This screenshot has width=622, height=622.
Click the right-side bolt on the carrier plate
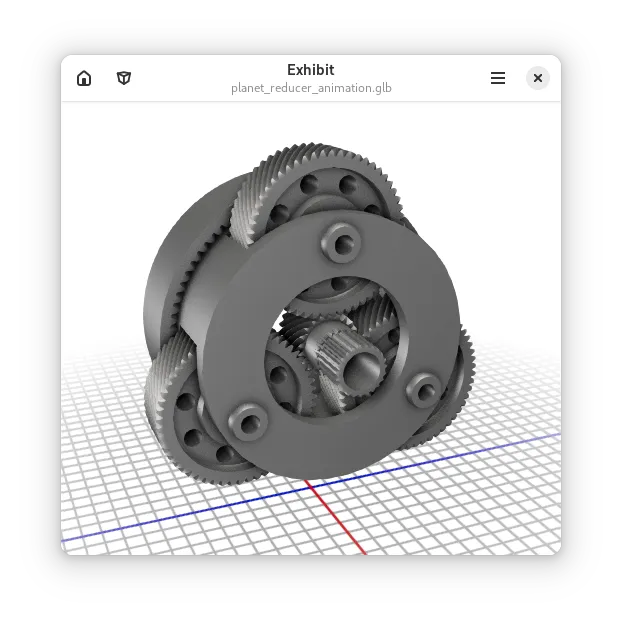coord(425,389)
